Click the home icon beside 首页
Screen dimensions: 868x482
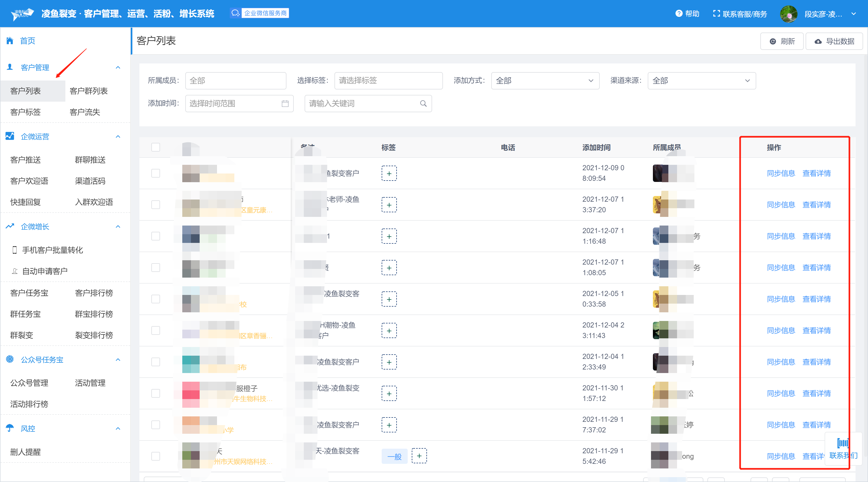click(10, 41)
